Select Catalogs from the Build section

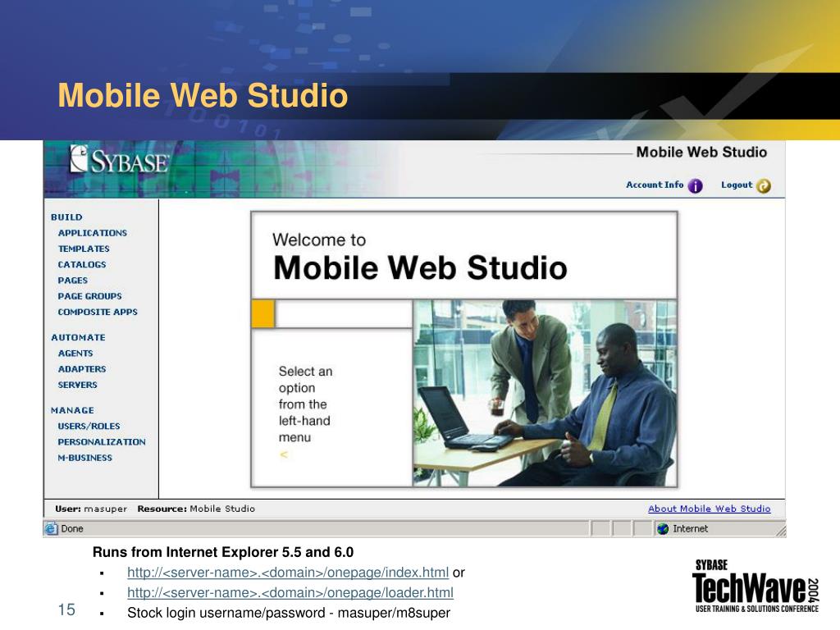(x=82, y=265)
